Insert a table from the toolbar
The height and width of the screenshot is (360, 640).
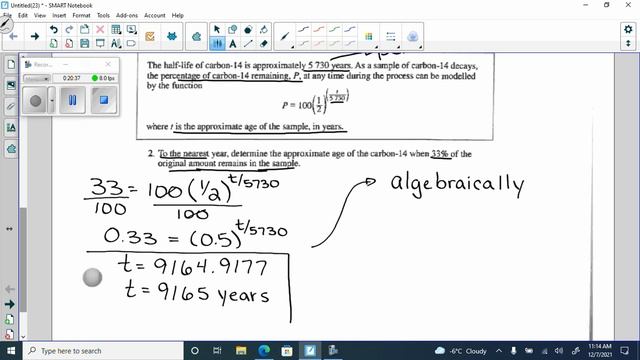click(x=116, y=29)
